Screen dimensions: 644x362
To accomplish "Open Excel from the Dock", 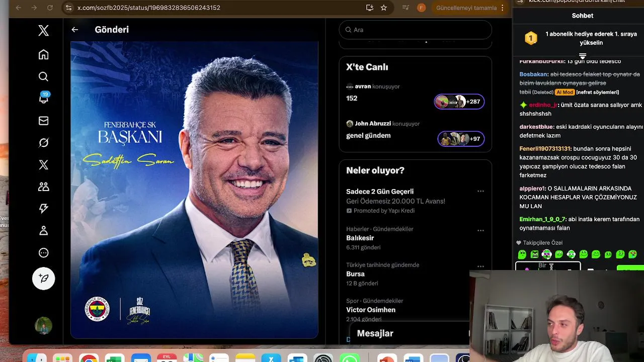I will 115,357.
